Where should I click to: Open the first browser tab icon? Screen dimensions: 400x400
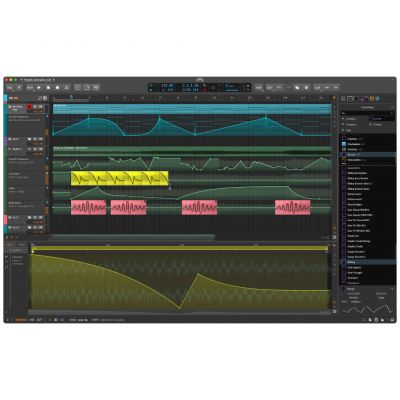pyautogui.click(x=343, y=99)
